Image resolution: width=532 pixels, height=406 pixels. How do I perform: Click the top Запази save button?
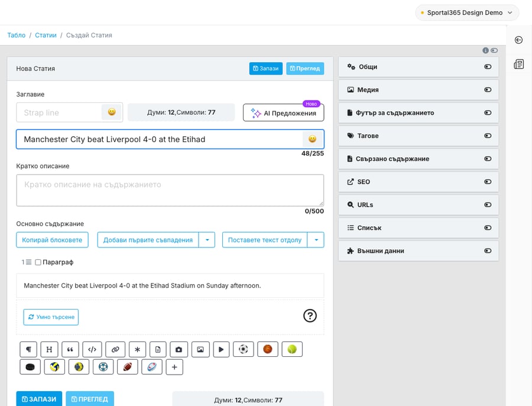pos(265,68)
